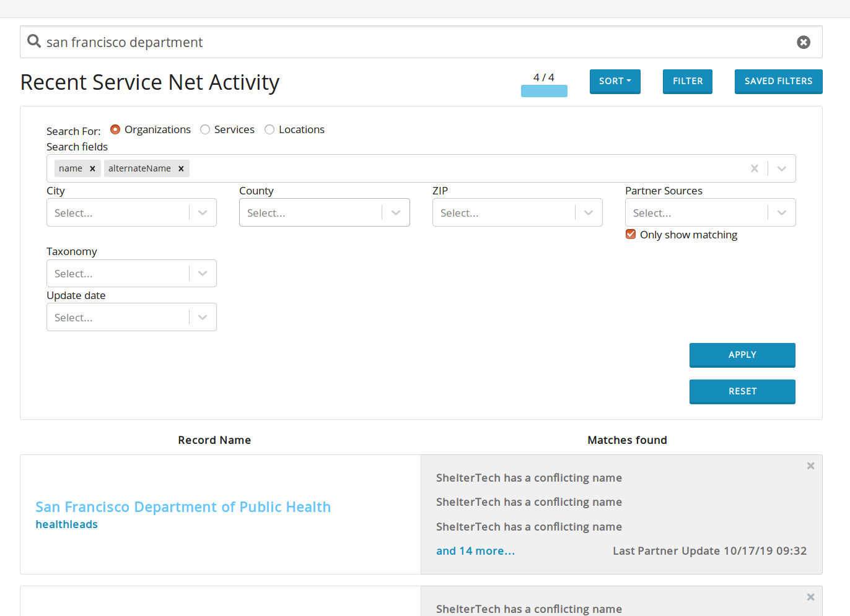Open the SAVED FILTERS panel
The width and height of the screenshot is (850, 616).
click(x=778, y=81)
